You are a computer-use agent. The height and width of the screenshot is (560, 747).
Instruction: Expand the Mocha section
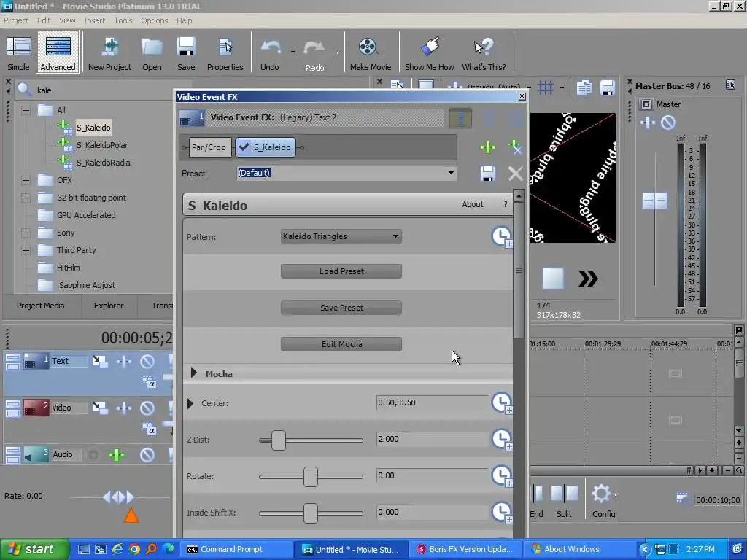[193, 373]
